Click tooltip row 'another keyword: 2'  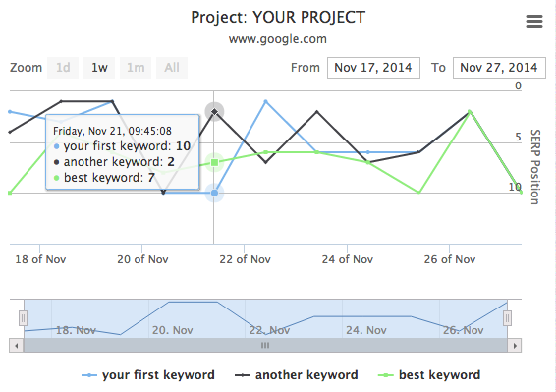pyautogui.click(x=114, y=162)
